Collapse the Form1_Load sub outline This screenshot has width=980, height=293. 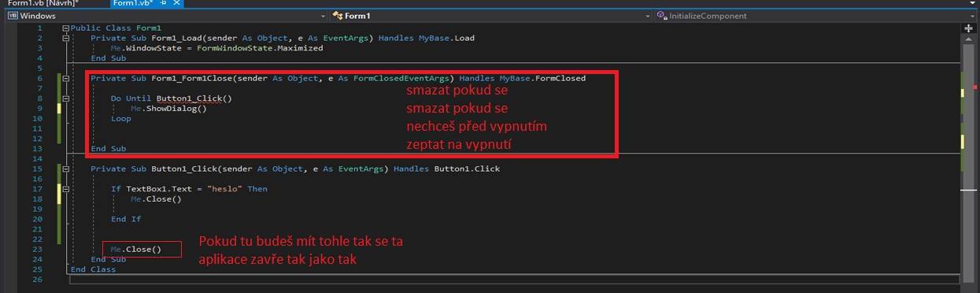[x=65, y=38]
